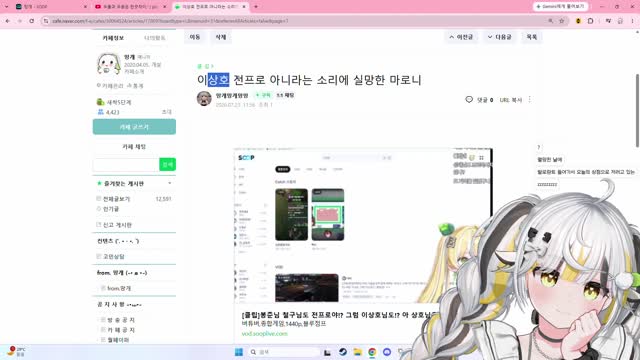Open Chrome from the Windows taskbar
Image resolution: width=640 pixels, height=360 pixels.
(372, 352)
